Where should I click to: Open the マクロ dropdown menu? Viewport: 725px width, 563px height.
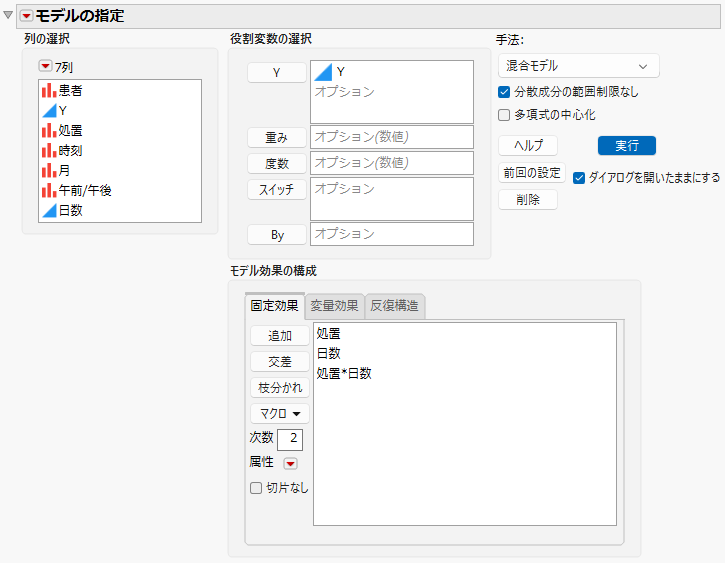279,413
